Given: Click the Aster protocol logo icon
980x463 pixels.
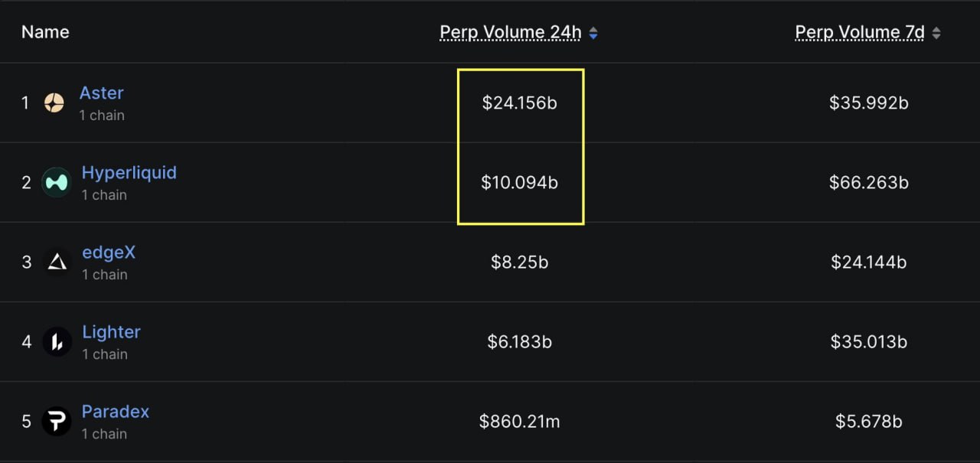Looking at the screenshot, I should 54,103.
